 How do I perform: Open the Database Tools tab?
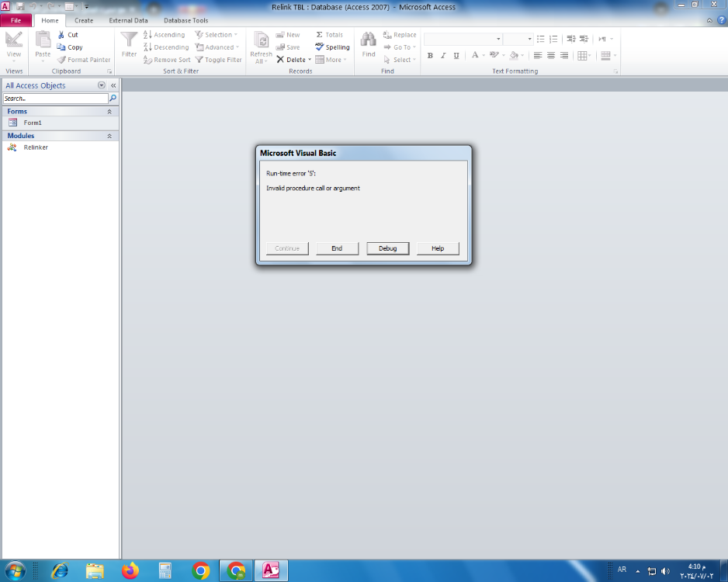[x=185, y=20]
